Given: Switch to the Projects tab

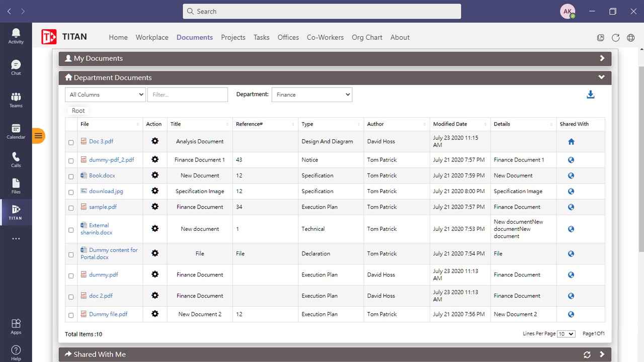Looking at the screenshot, I should coord(233,37).
